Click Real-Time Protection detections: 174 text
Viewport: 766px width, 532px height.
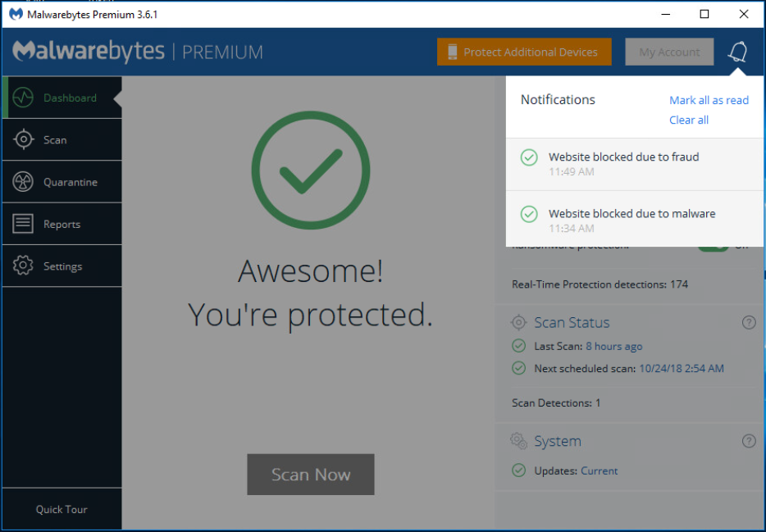pos(600,284)
